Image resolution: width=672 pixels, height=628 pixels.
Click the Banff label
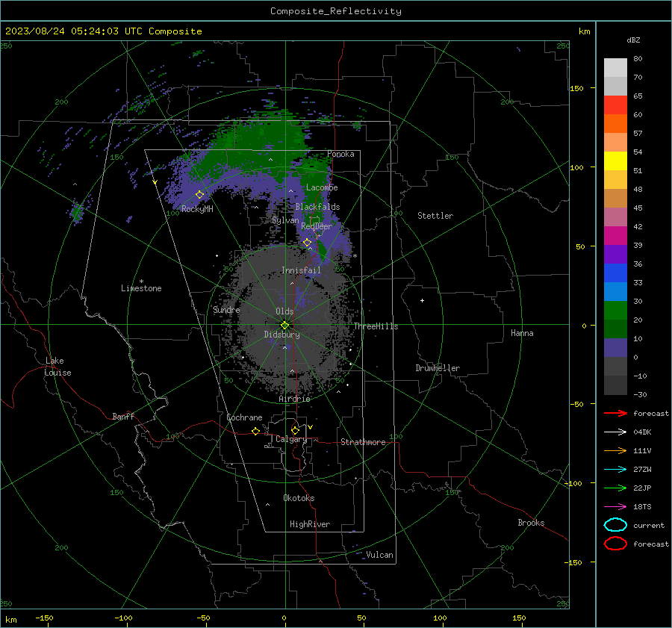coord(123,417)
